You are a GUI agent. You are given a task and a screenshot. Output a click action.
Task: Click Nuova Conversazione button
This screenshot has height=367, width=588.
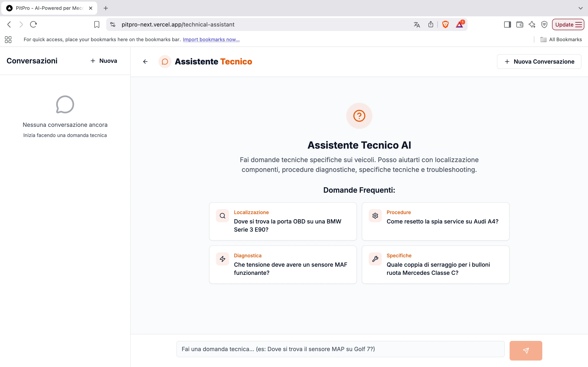tap(539, 62)
